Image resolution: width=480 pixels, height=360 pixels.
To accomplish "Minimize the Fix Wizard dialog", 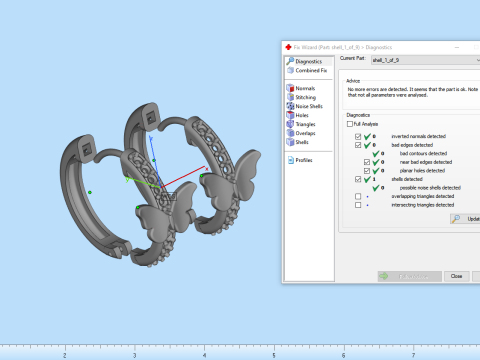I will (457, 47).
